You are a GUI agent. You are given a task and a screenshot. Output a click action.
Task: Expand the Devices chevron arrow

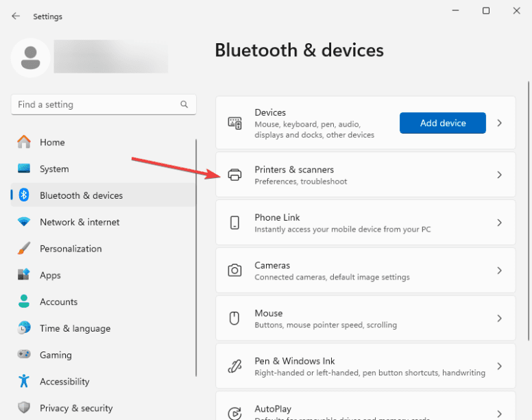click(500, 123)
